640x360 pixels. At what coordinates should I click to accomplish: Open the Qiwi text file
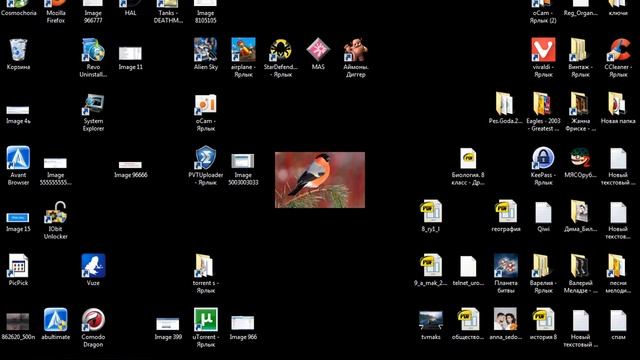(x=543, y=213)
